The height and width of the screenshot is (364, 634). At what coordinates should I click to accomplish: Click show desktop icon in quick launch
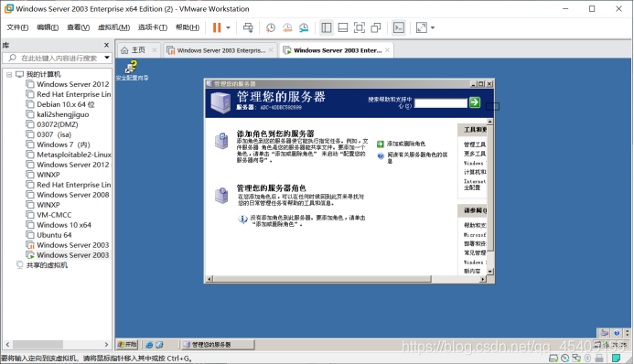click(159, 345)
